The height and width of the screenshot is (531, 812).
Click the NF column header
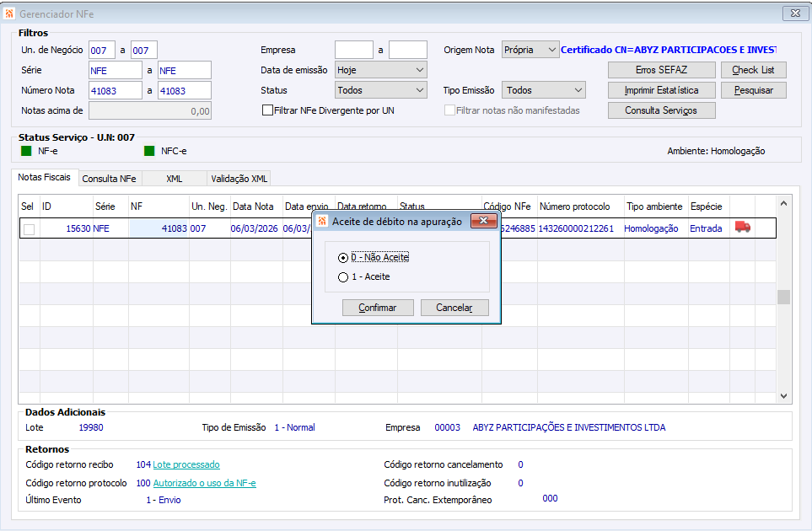(x=159, y=206)
